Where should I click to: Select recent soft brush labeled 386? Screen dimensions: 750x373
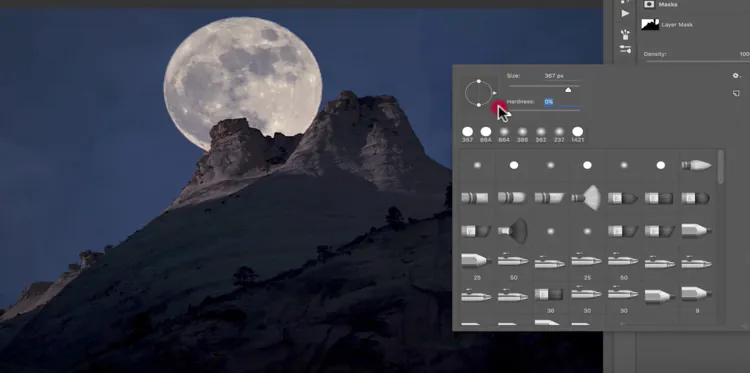point(522,132)
